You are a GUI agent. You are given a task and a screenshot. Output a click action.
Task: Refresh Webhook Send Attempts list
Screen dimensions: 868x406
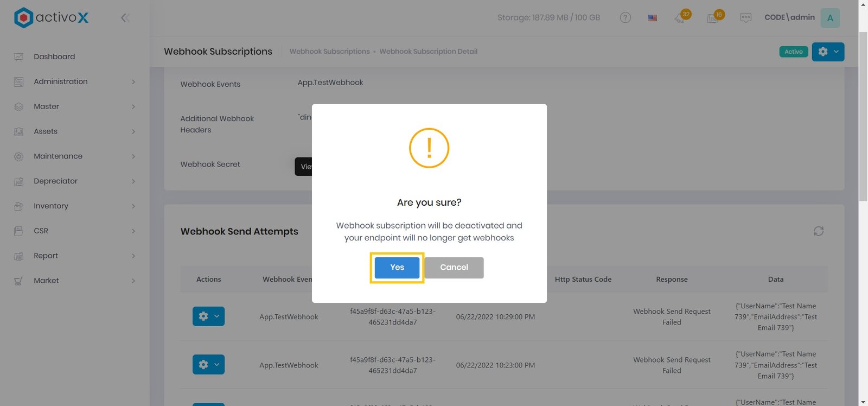[x=819, y=231]
